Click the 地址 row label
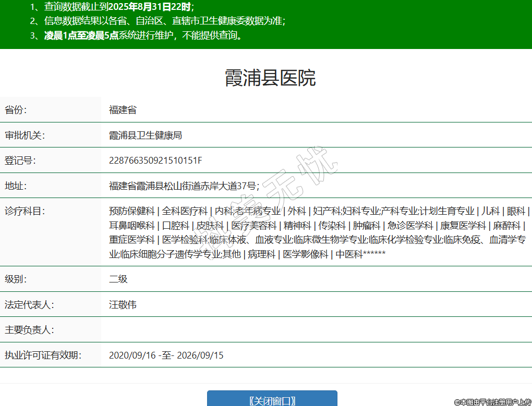The width and height of the screenshot is (532, 406). click(x=16, y=186)
